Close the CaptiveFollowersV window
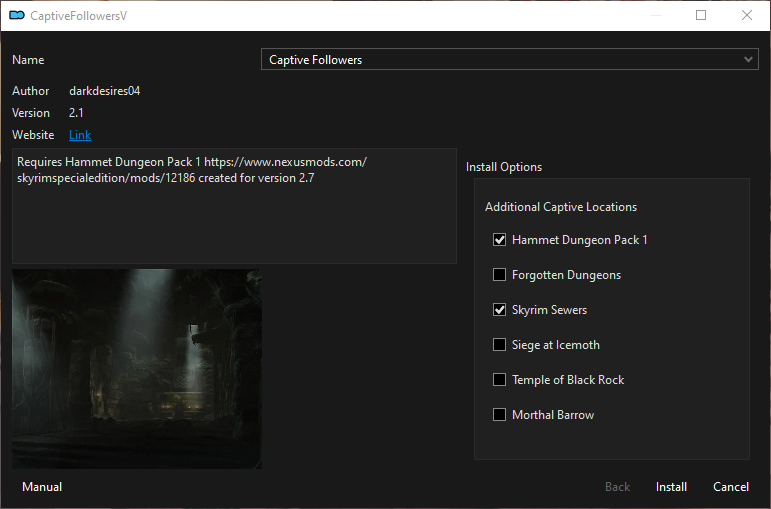This screenshot has height=509, width=771. (x=746, y=15)
